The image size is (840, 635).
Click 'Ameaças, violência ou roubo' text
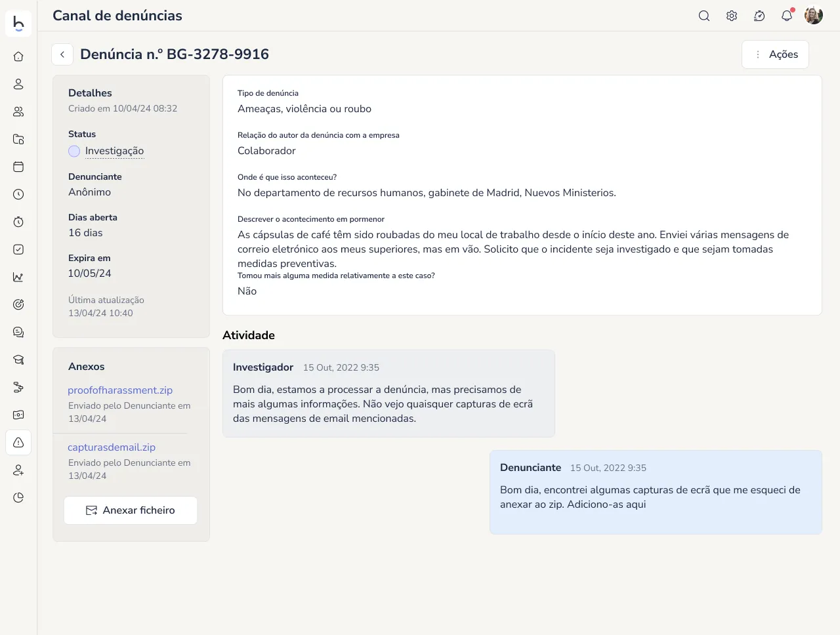point(304,109)
